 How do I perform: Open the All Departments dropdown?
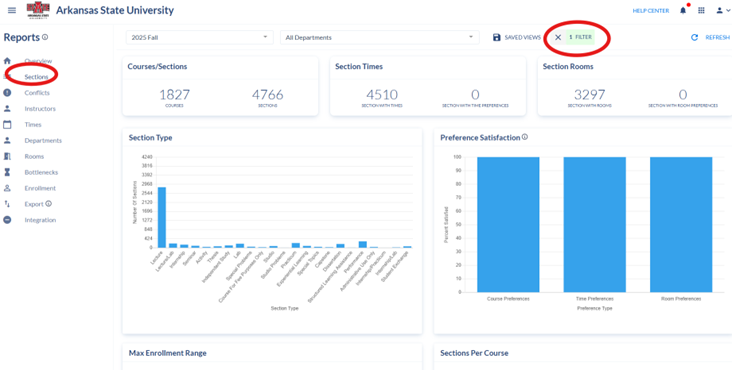(380, 37)
